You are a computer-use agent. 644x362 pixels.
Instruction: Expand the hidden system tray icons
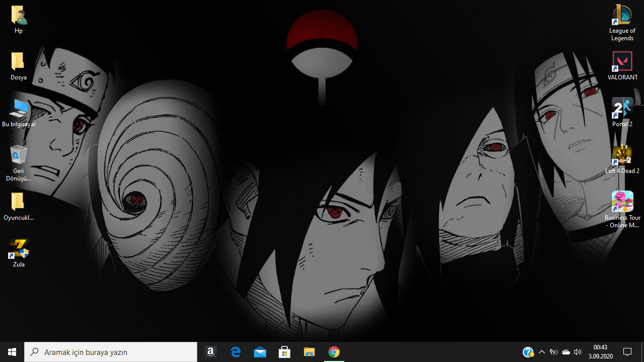542,352
